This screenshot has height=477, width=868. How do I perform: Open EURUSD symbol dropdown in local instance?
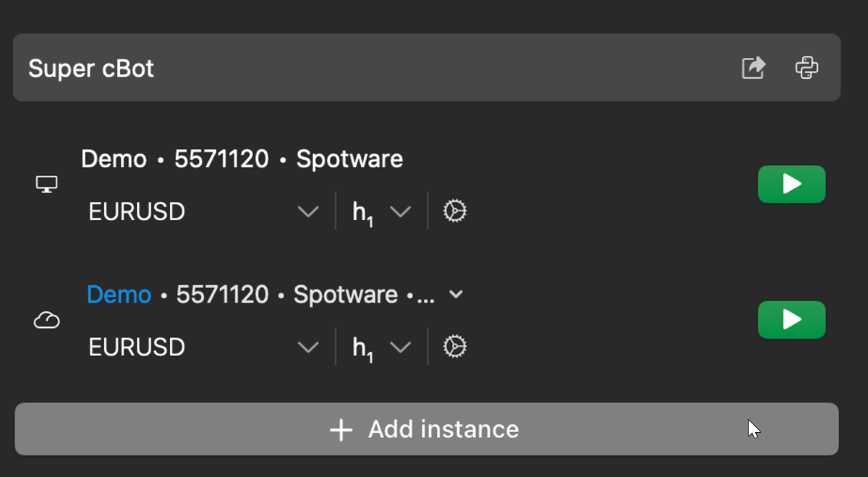pos(308,211)
